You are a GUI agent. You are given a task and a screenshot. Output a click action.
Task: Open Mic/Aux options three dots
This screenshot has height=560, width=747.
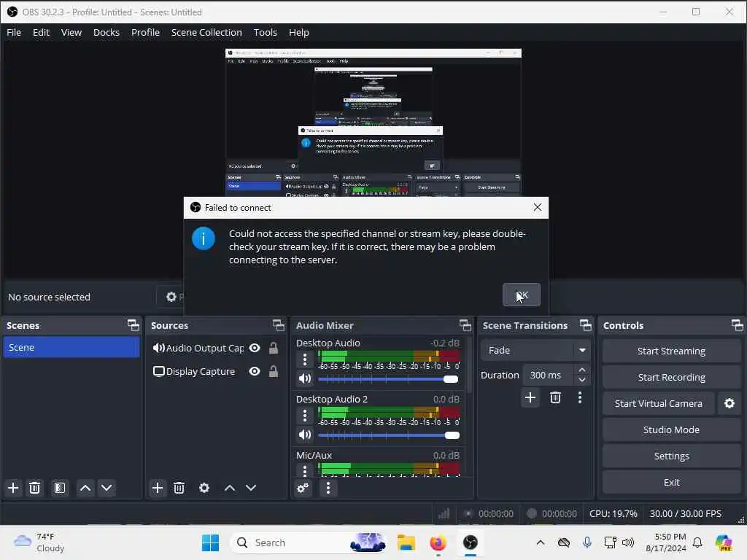pyautogui.click(x=305, y=470)
